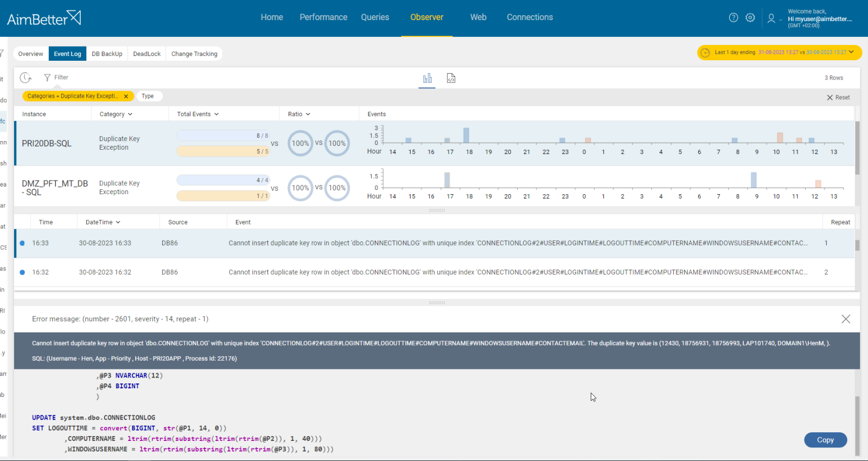Click the Reset filters button
Screen dimensions: 868x461
(838, 98)
